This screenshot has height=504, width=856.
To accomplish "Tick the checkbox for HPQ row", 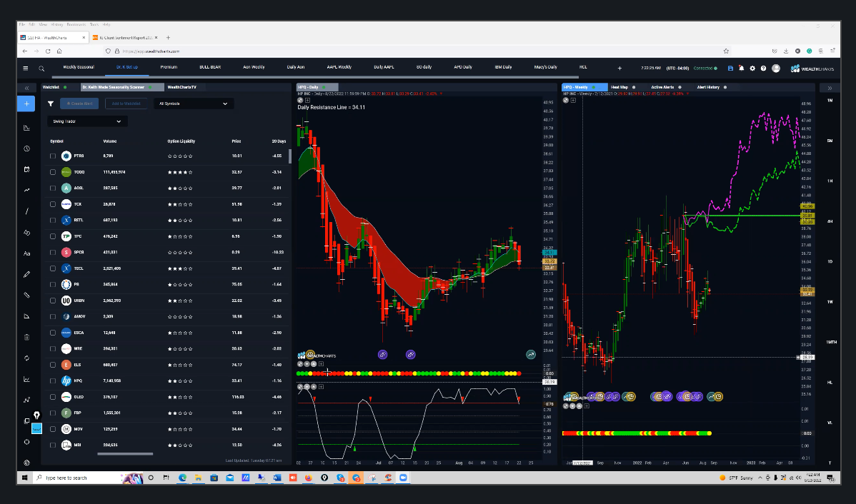I will [53, 380].
